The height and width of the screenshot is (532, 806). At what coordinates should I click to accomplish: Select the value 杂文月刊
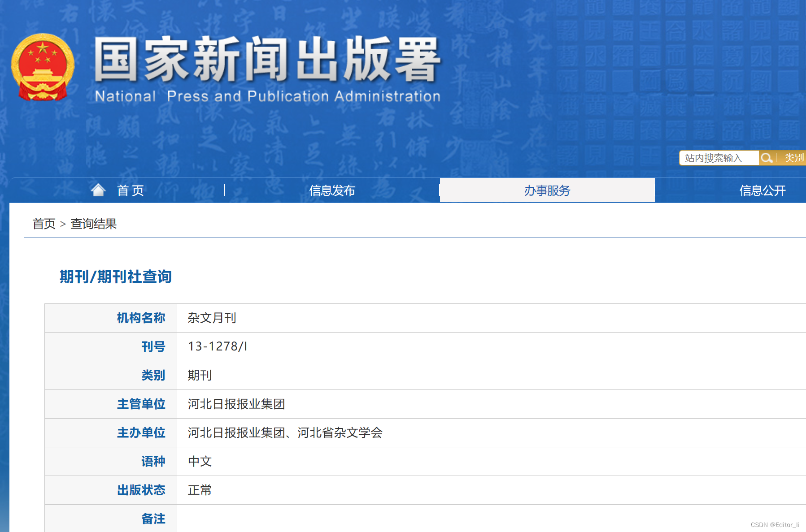pos(212,318)
